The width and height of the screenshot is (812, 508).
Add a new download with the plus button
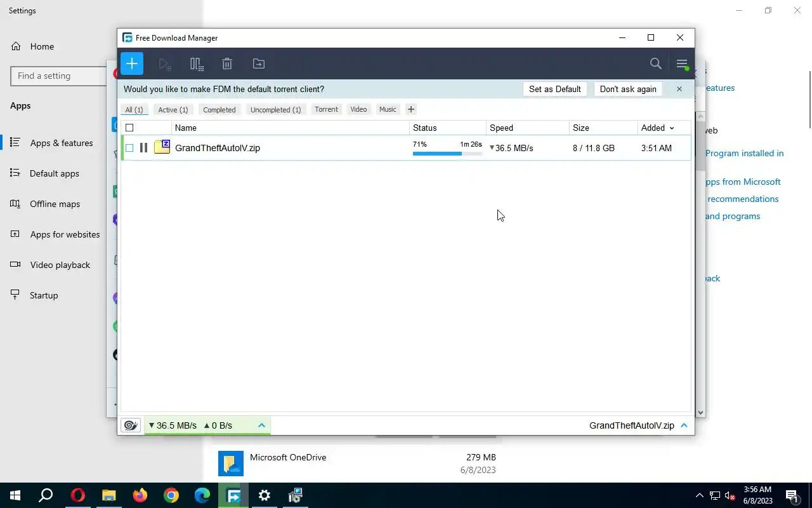click(132, 63)
